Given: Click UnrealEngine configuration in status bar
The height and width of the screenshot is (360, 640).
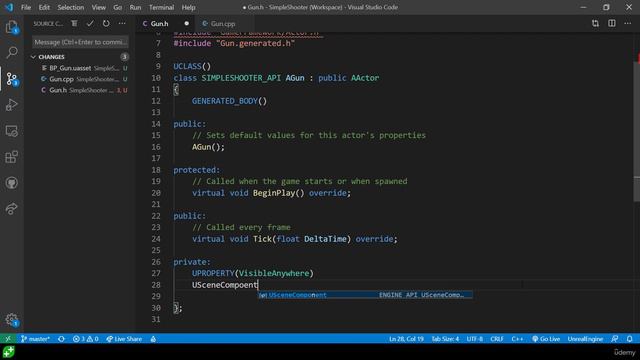Looking at the screenshot, I should coord(585,339).
